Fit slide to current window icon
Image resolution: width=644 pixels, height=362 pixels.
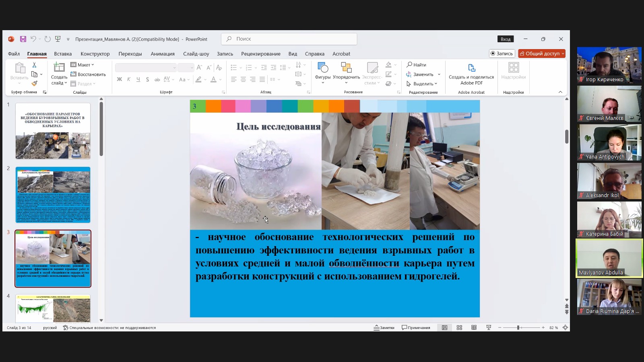click(x=565, y=328)
